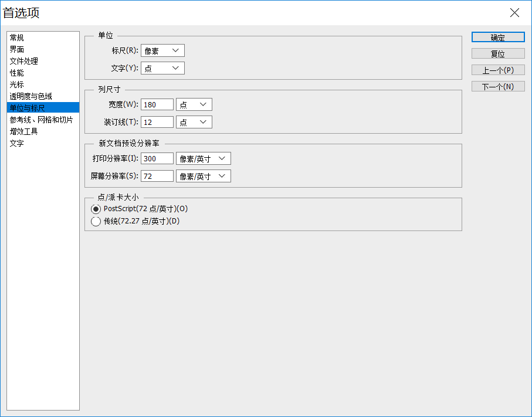Go to next page with 下一个(N)
Image resolution: width=532 pixels, height=417 pixels.
[498, 87]
